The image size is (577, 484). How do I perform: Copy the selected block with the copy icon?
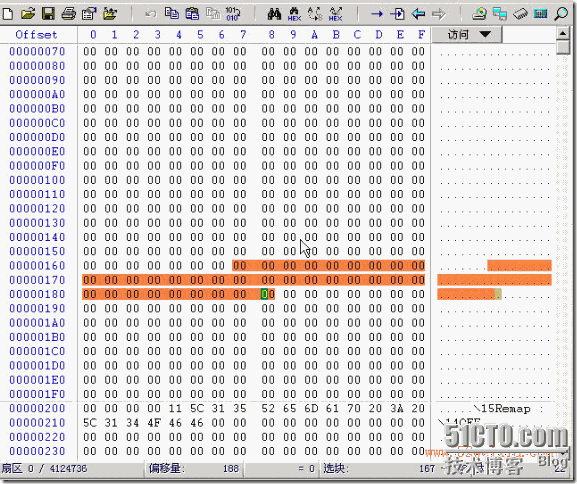[x=171, y=14]
